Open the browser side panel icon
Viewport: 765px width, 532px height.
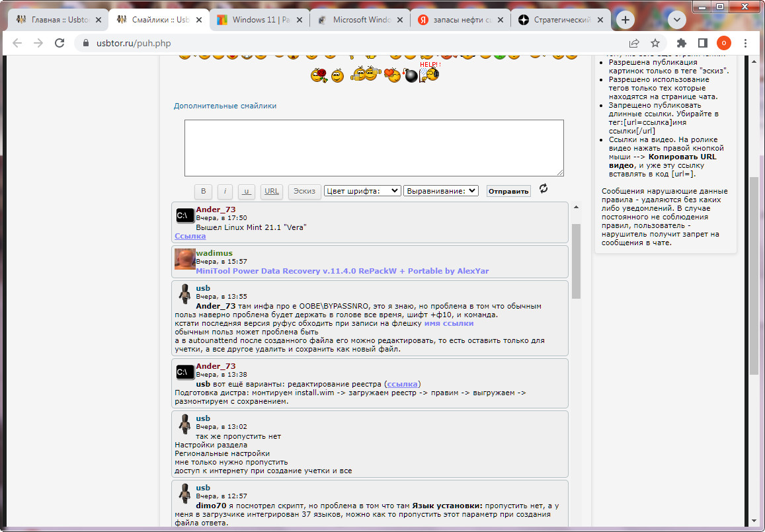703,43
